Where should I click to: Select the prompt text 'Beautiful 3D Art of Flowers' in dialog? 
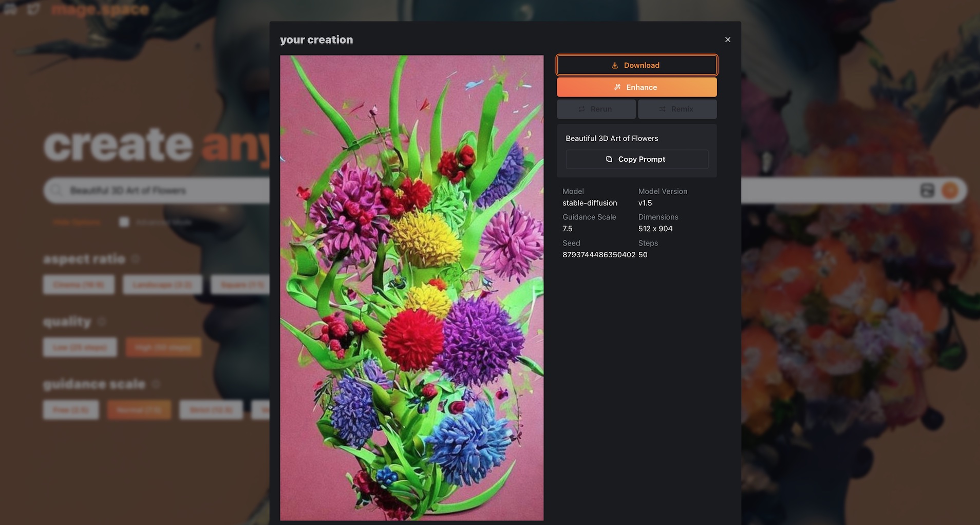pos(612,138)
